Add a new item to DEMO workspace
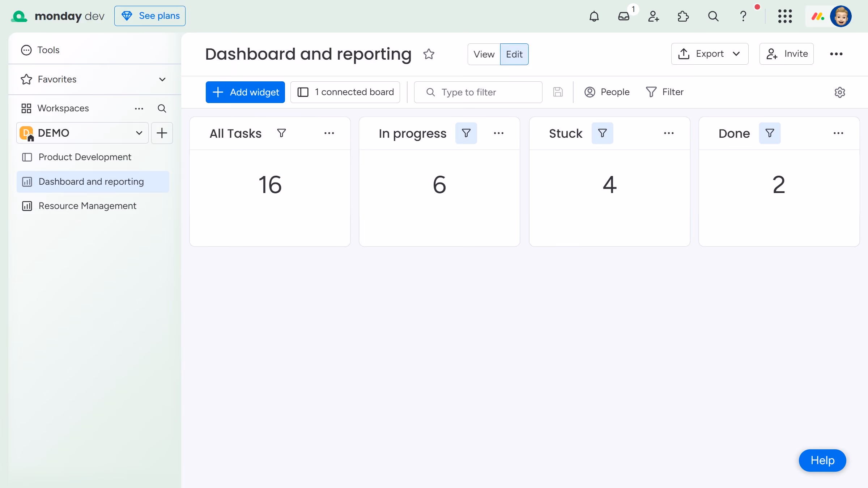 162,133
